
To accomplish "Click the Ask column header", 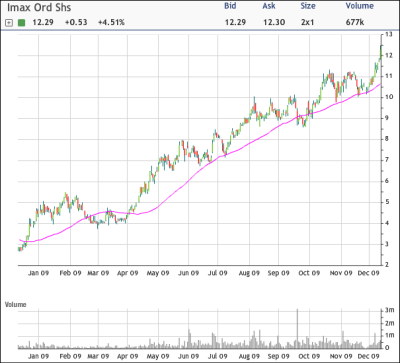I will pos(269,6).
